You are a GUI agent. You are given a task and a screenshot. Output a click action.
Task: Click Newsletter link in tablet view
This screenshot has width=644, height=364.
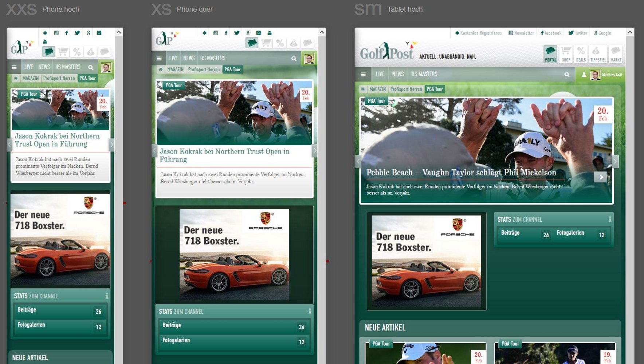pyautogui.click(x=521, y=33)
